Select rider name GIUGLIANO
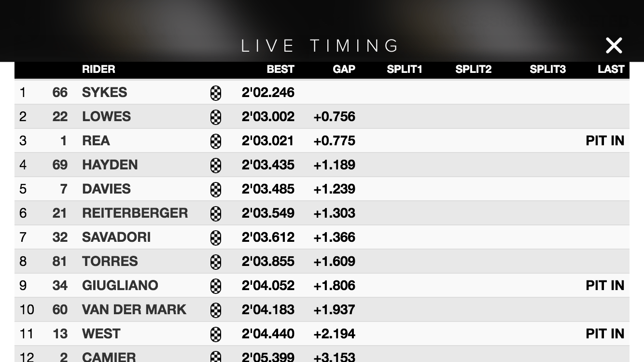The height and width of the screenshot is (362, 644). click(x=120, y=285)
